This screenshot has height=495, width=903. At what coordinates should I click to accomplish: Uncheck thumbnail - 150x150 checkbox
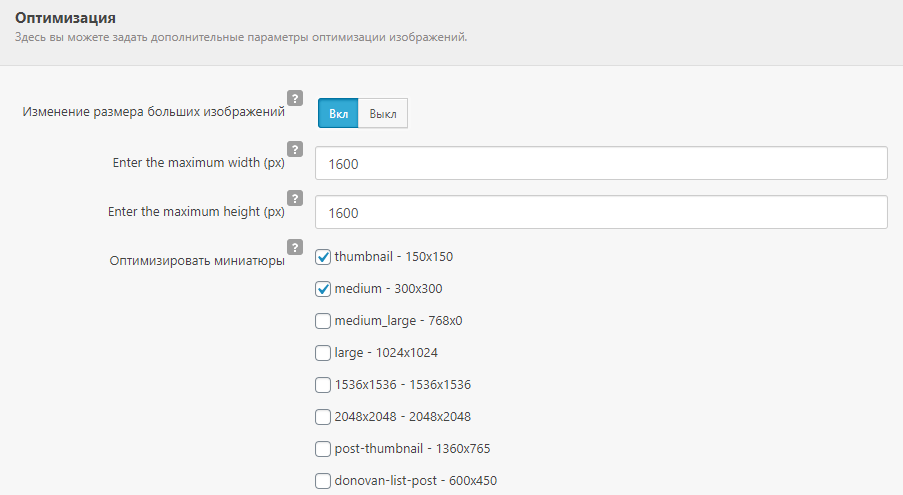[323, 257]
